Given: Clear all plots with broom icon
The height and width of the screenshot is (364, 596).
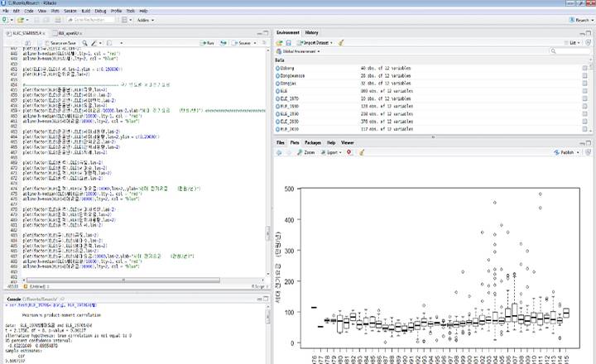Looking at the screenshot, I should (360, 153).
